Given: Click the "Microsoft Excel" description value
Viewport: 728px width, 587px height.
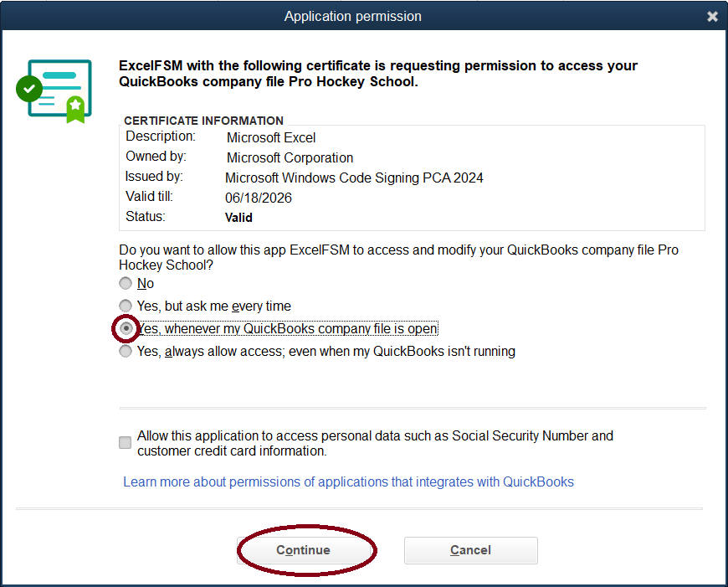Looking at the screenshot, I should pyautogui.click(x=271, y=137).
